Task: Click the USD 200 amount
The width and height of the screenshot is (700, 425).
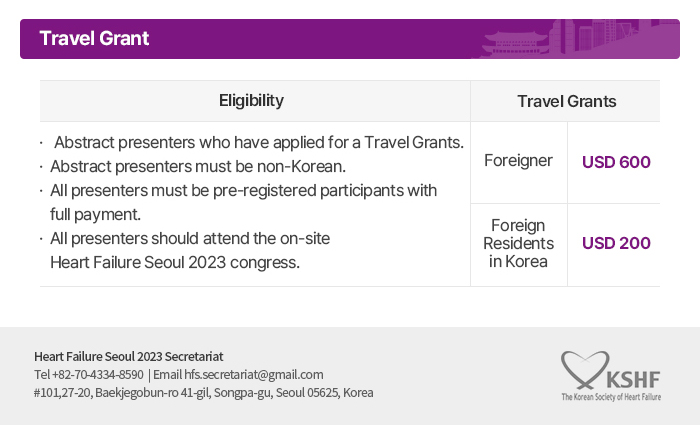Action: [616, 243]
